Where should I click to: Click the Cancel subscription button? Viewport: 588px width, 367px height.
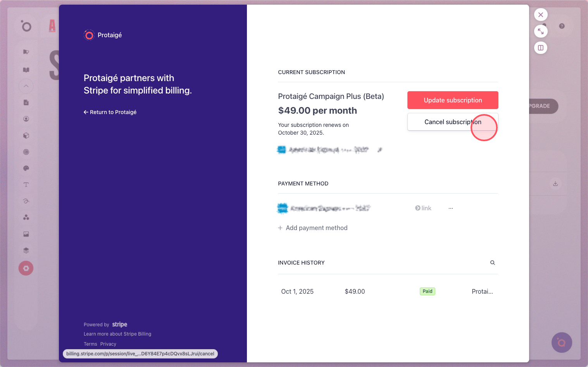pyautogui.click(x=453, y=122)
